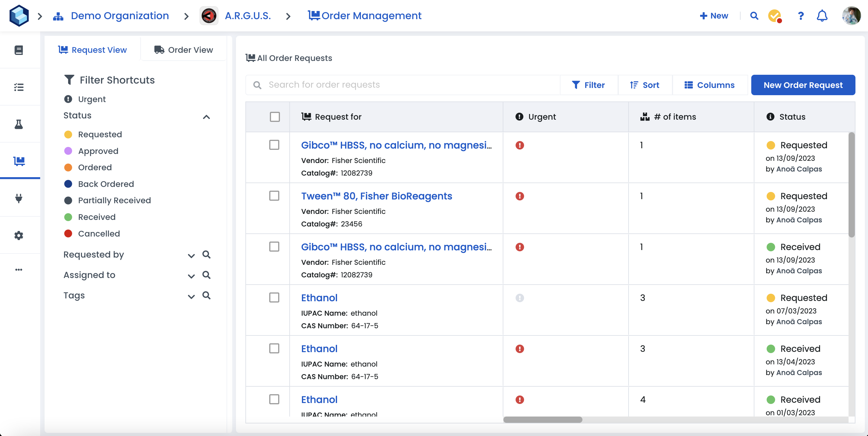This screenshot has width=868, height=436.
Task: Expand the Tags filter
Action: (x=191, y=297)
